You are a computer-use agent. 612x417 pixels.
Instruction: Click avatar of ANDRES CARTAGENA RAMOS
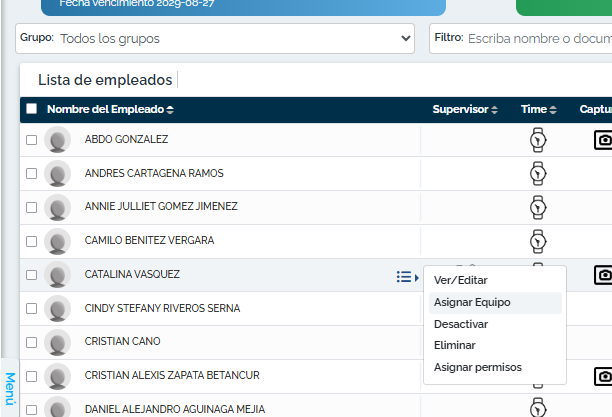coord(57,173)
